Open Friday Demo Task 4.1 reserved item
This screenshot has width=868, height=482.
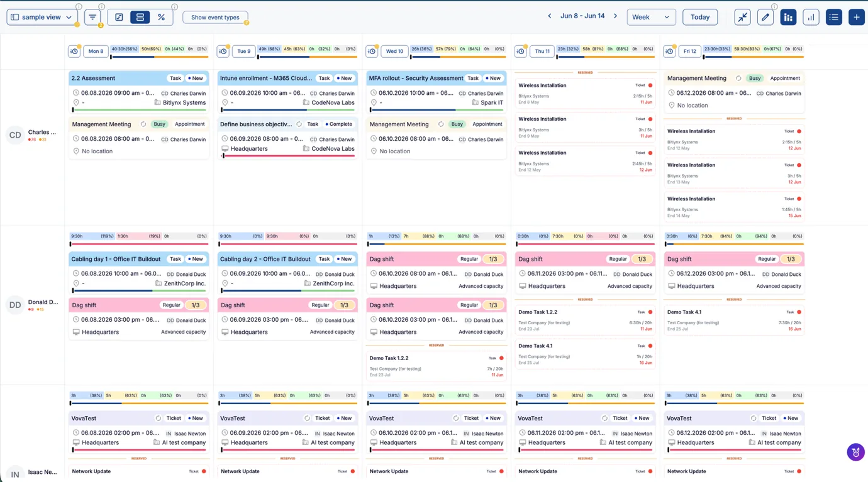[734, 320]
